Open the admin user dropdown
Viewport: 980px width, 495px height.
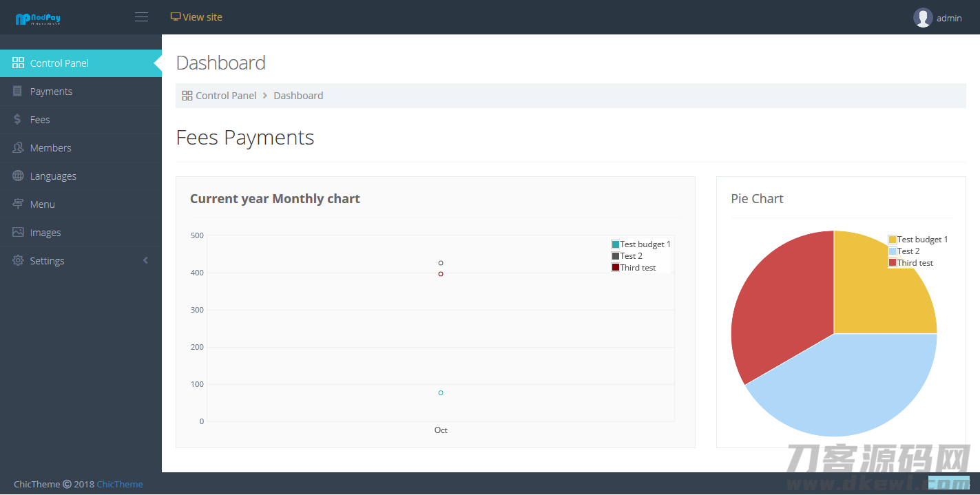click(948, 19)
